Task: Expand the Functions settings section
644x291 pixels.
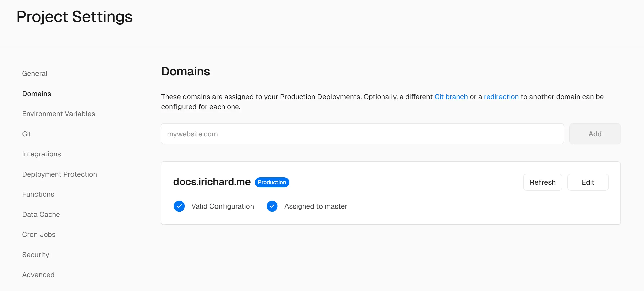Action: coord(38,194)
